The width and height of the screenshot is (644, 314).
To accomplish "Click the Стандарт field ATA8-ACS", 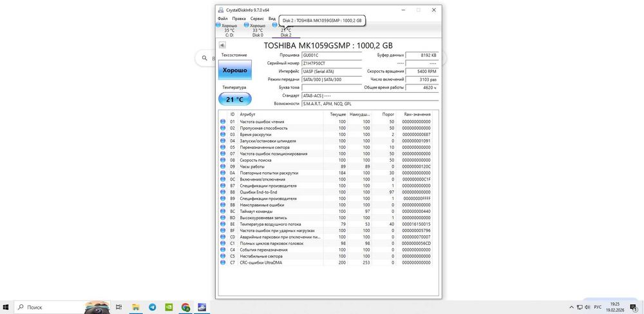I will point(370,95).
